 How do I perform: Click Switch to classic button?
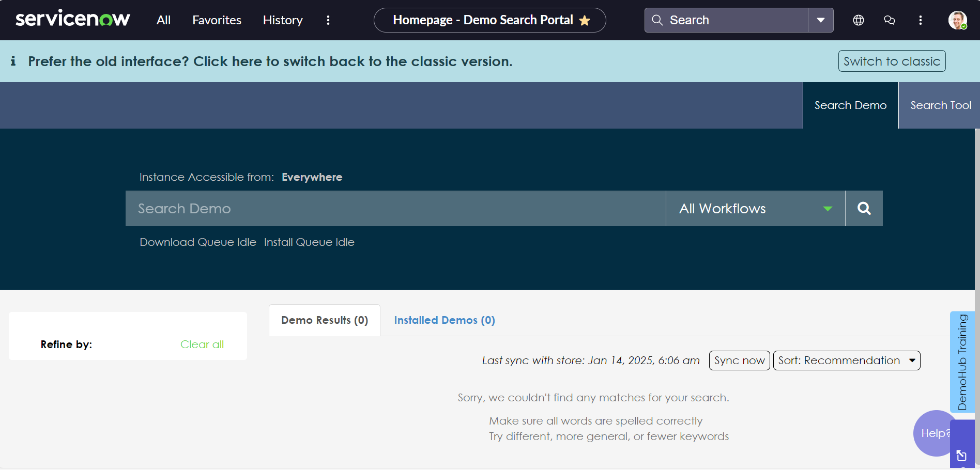tap(892, 61)
